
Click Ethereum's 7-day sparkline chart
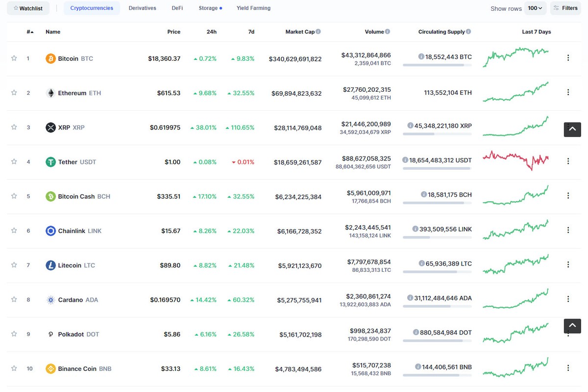(x=515, y=92)
